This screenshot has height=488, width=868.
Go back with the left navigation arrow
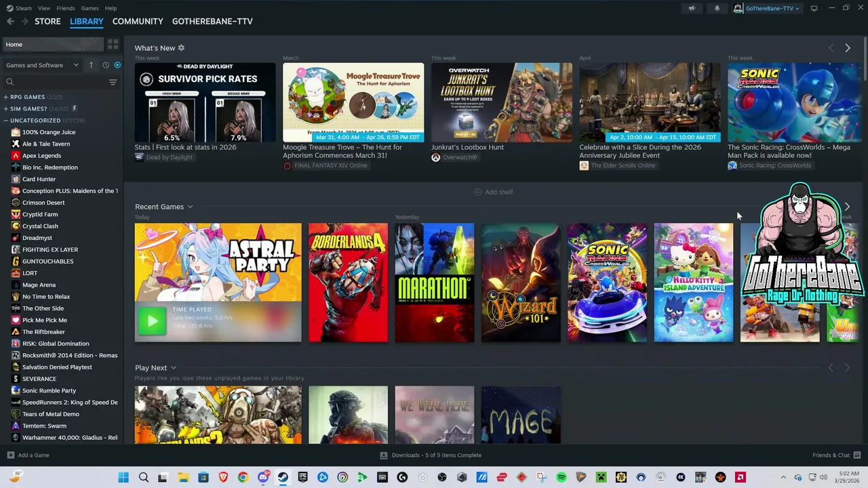coord(10,22)
